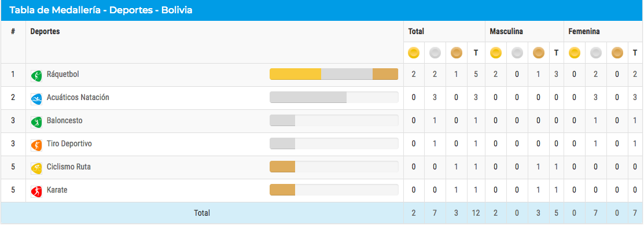Click the Total row label
Image resolution: width=644 pixels, height=225 pixels.
202,213
